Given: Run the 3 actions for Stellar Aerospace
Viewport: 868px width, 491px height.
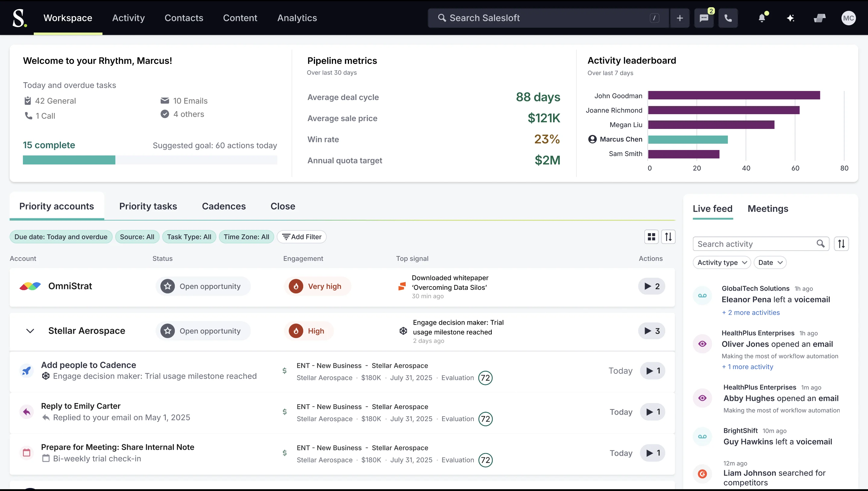Looking at the screenshot, I should click(x=652, y=331).
